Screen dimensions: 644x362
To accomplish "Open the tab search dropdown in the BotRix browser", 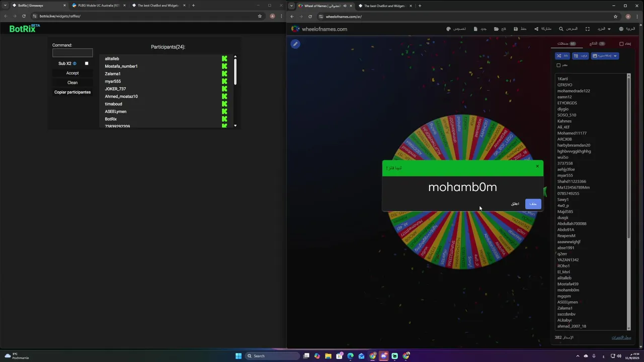I will tap(6, 6).
